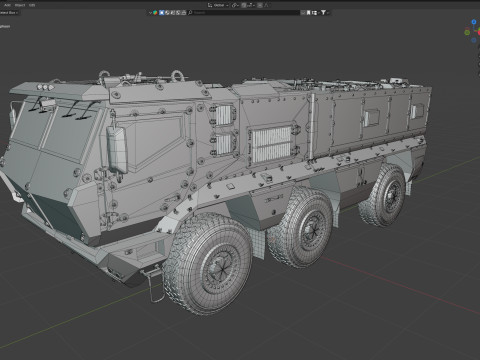Open the Select Box mode dropdown

click(x=9, y=13)
